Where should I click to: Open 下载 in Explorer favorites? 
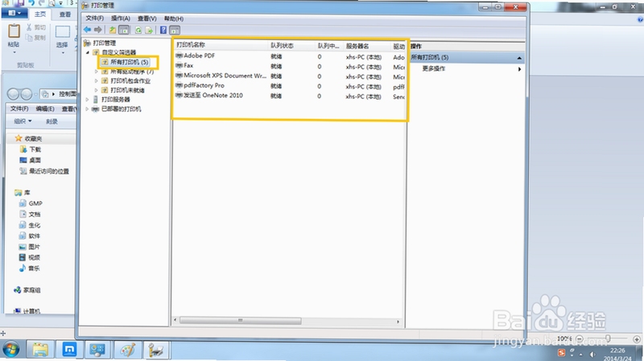click(x=31, y=150)
